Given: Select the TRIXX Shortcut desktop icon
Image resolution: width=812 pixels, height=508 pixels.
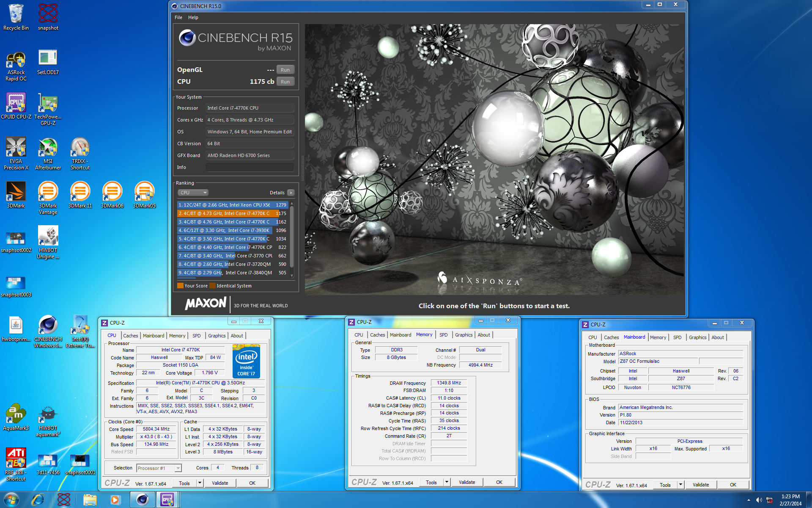Looking at the screenshot, I should tap(80, 154).
